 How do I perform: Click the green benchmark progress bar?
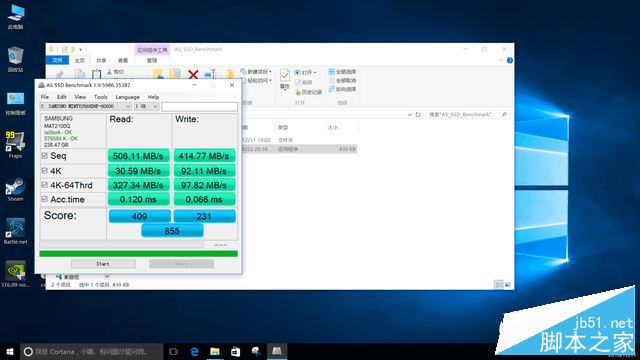point(138,253)
